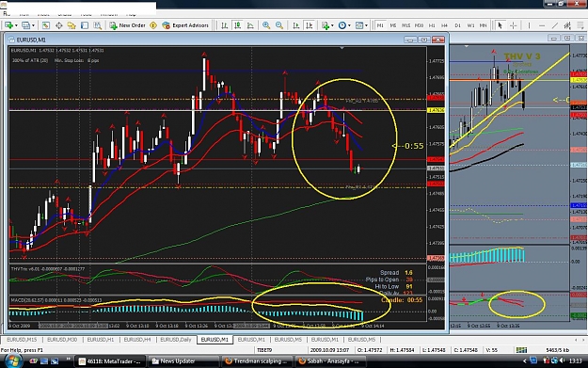Select the W1 timeframe button
This screenshot has height=368, width=588.
(x=470, y=25)
